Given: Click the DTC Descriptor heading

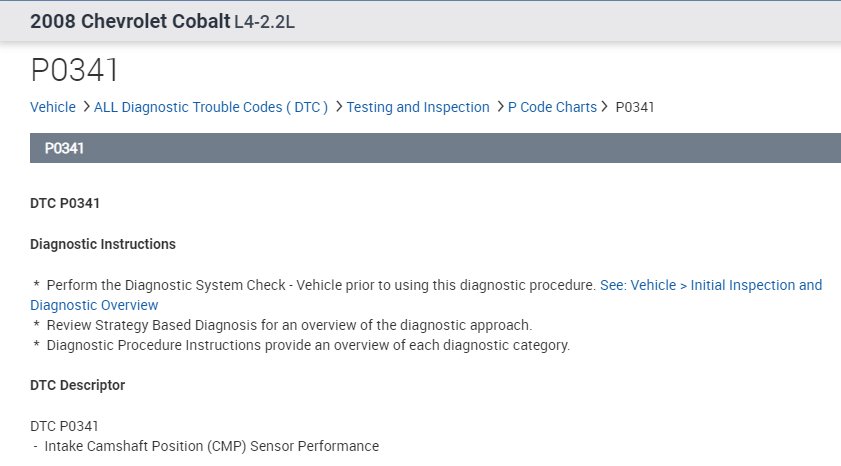Looking at the screenshot, I should point(78,385).
